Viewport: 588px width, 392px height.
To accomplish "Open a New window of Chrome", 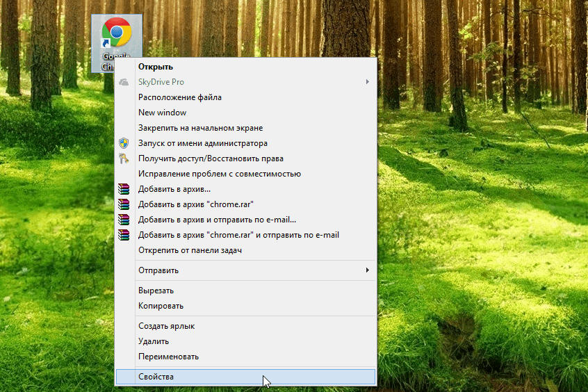I will click(162, 113).
